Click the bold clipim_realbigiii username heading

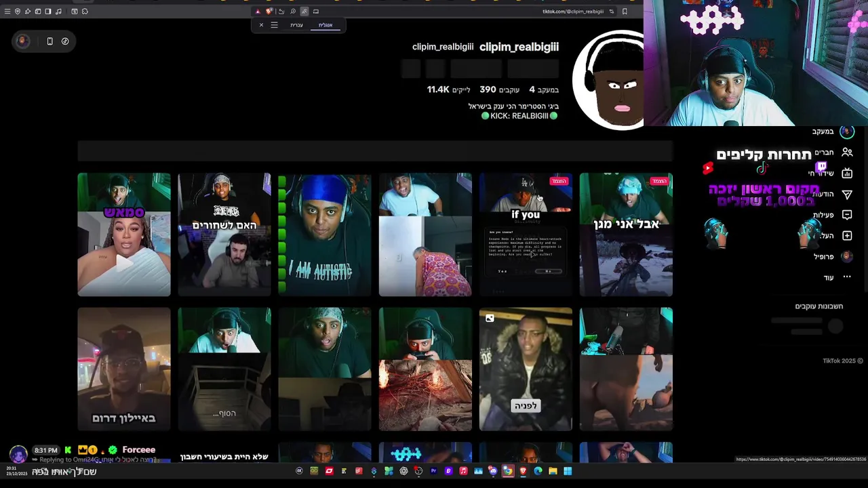pyautogui.click(x=519, y=47)
